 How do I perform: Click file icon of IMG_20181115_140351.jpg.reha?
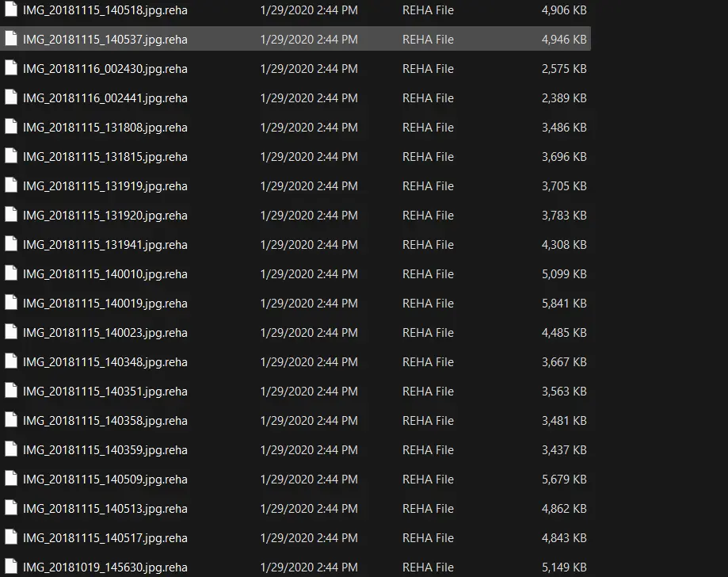(11, 390)
